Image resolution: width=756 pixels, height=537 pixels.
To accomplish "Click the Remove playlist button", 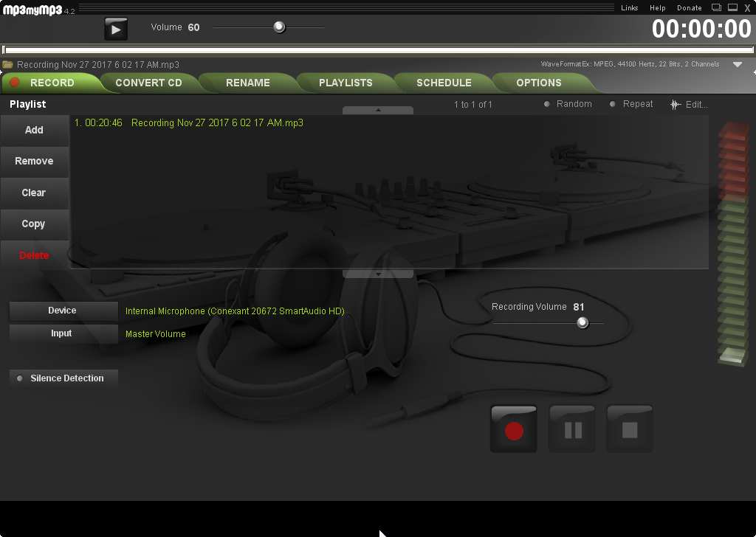I will [x=34, y=162].
